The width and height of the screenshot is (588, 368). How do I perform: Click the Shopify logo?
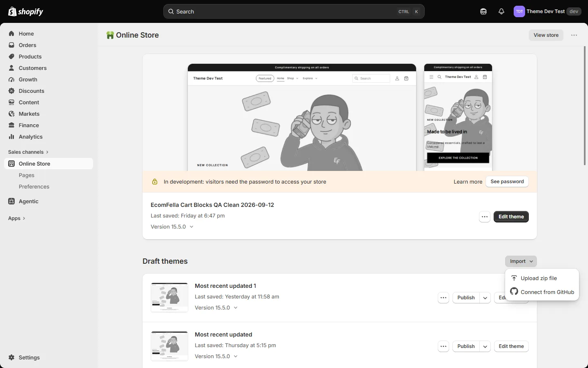click(x=26, y=11)
